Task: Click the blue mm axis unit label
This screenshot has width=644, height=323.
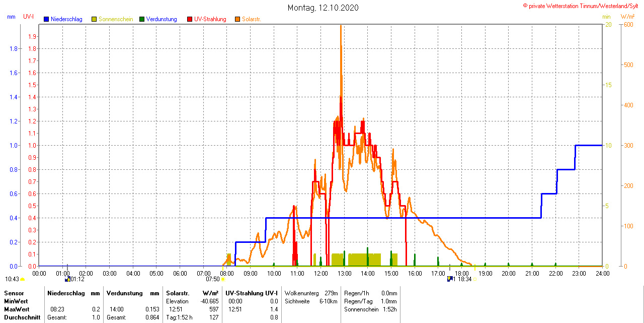Action: coord(11,17)
